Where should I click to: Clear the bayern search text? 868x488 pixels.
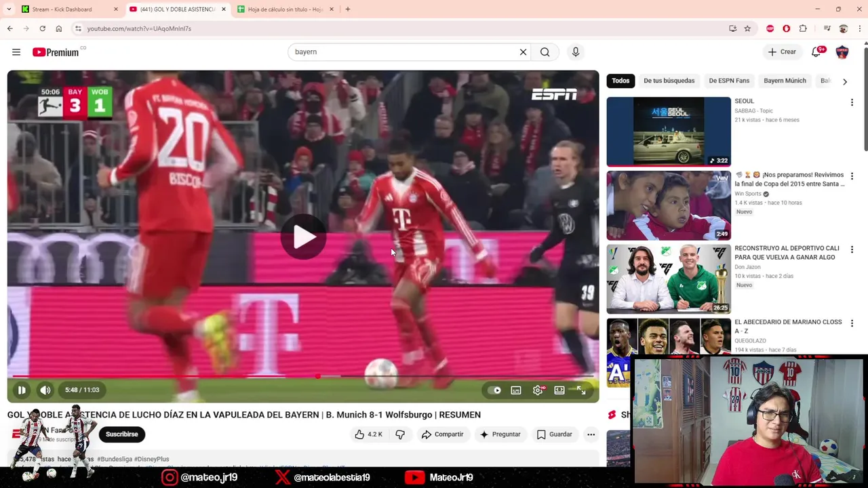point(523,52)
